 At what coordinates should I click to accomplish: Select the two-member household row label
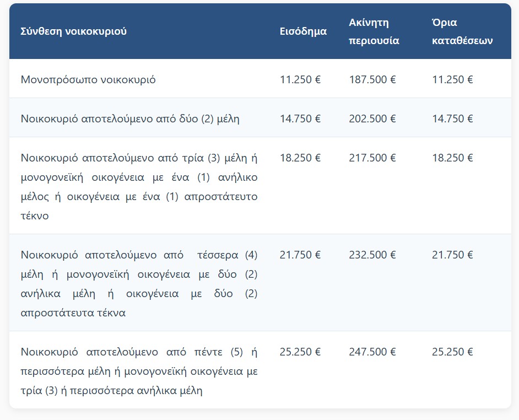pos(130,119)
